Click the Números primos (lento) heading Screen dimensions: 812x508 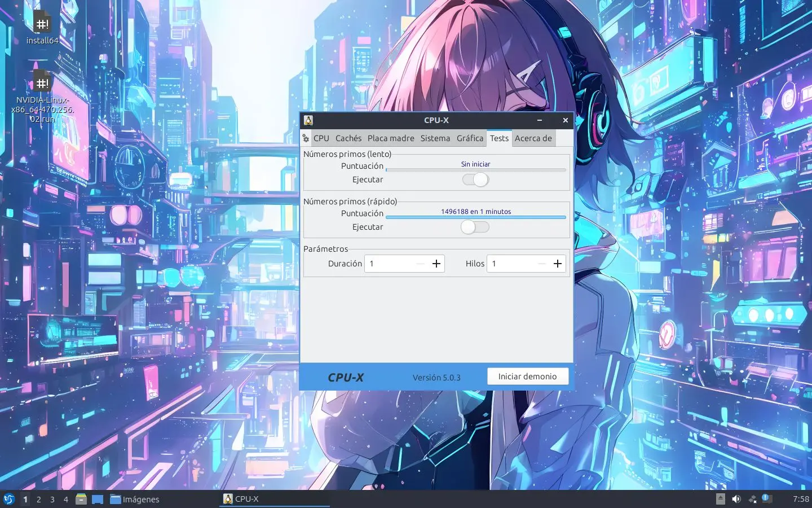click(x=347, y=154)
